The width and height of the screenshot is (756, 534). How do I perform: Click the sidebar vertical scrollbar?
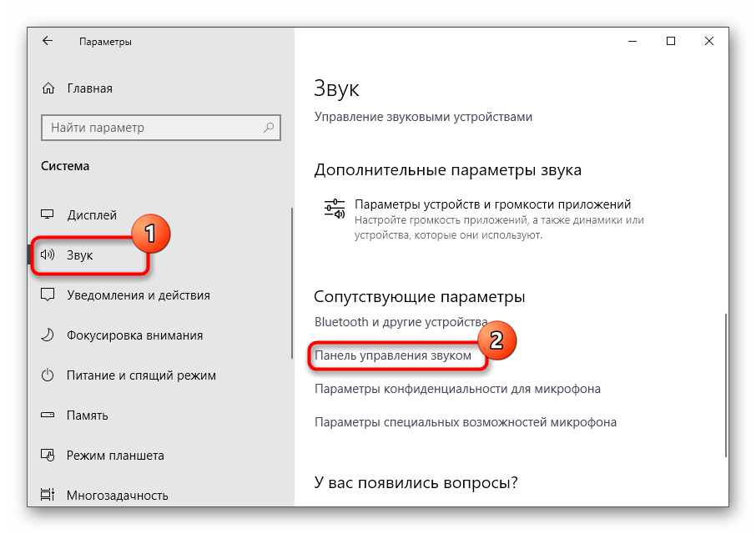(292, 284)
